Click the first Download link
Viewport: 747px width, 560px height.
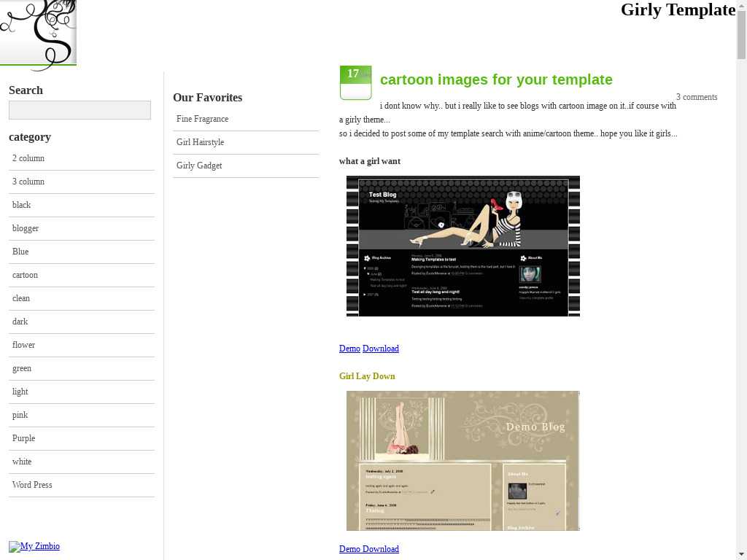pyautogui.click(x=381, y=349)
